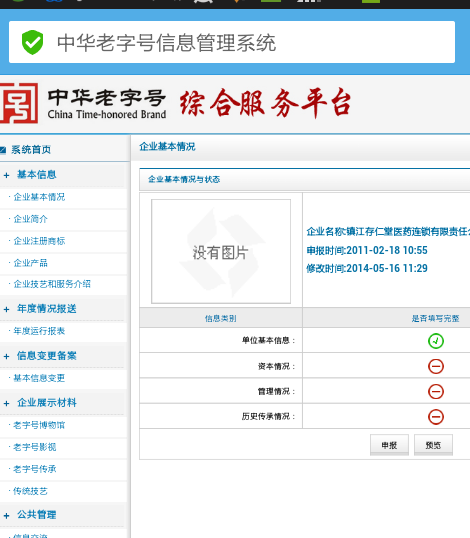Click the 公共管理 section heading

coord(37,515)
